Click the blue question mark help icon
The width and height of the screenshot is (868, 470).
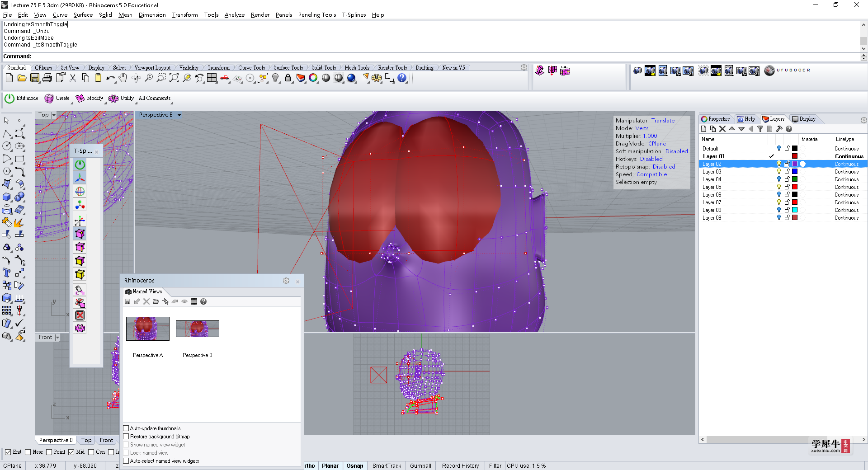click(402, 78)
